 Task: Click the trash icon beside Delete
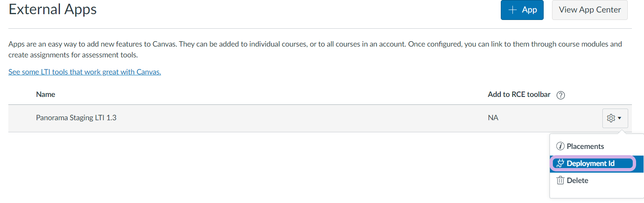560,181
